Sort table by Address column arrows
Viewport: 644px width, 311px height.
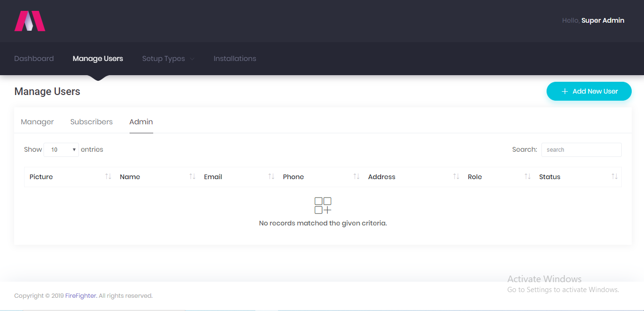pyautogui.click(x=456, y=176)
